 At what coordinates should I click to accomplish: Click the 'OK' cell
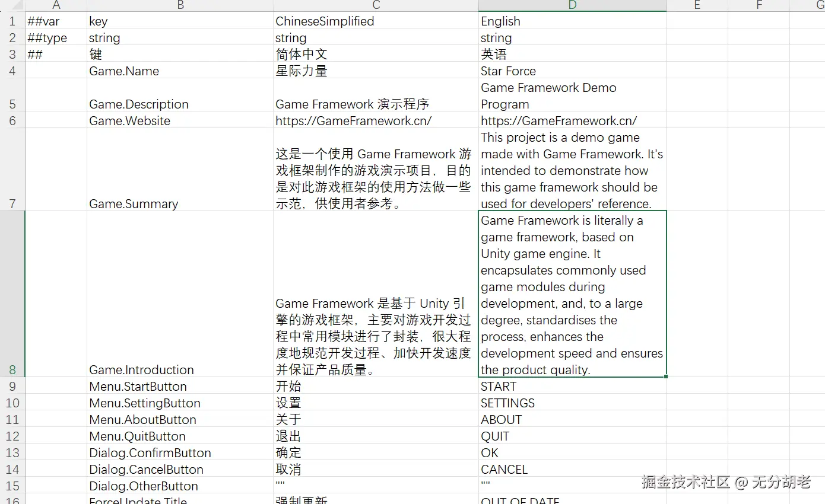[x=572, y=452]
